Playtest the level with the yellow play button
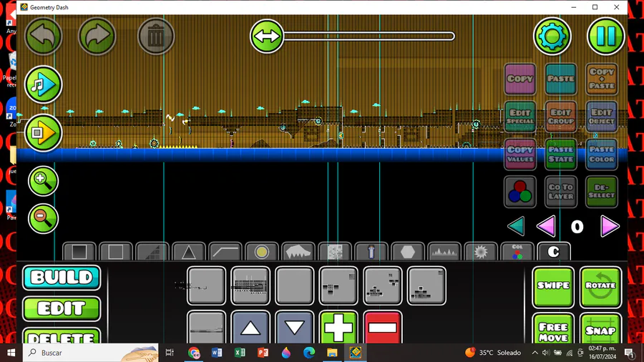The width and height of the screenshot is (644, 362). (43, 132)
